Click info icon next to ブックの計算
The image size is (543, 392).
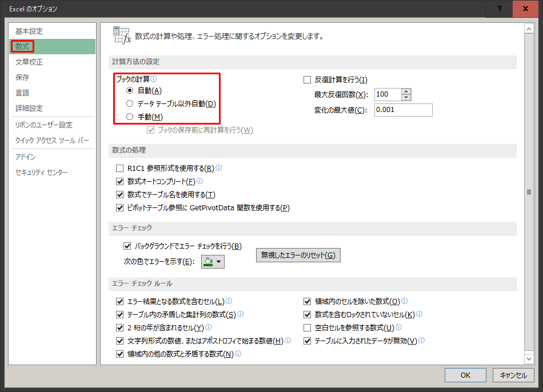coord(154,79)
